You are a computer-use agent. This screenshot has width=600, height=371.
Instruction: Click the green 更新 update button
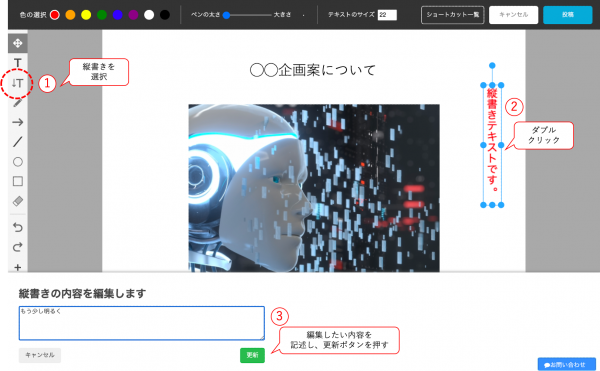(252, 355)
